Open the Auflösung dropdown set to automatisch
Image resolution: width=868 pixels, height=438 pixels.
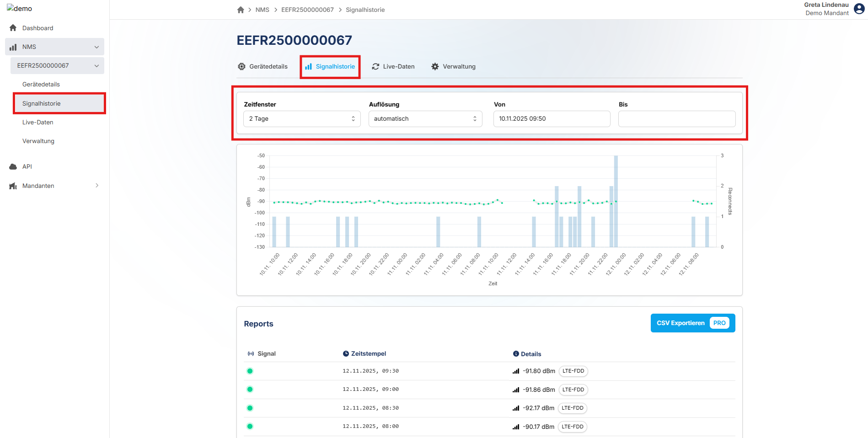click(x=425, y=119)
